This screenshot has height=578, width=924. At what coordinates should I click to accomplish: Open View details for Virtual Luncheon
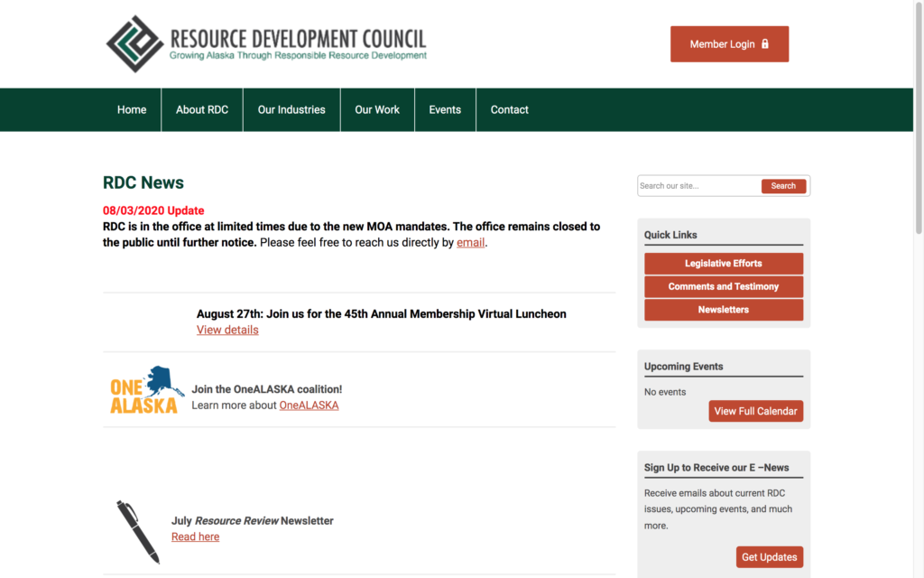(x=227, y=331)
